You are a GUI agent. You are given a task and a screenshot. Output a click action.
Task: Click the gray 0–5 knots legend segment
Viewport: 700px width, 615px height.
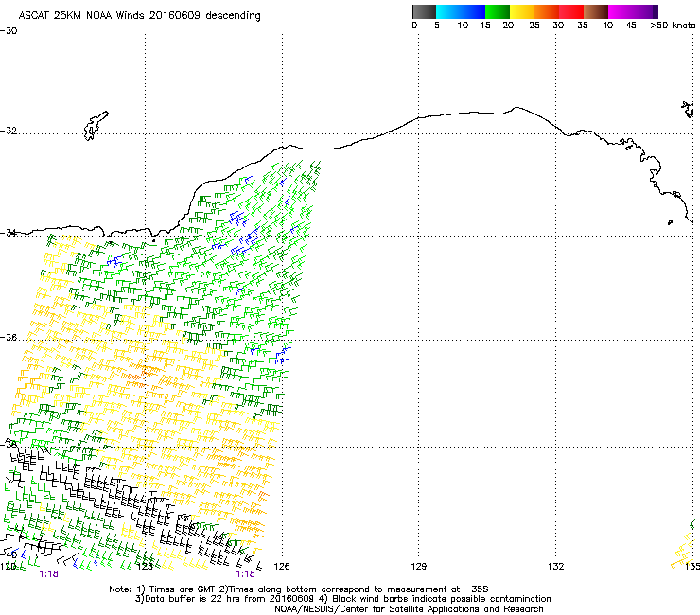tap(424, 11)
